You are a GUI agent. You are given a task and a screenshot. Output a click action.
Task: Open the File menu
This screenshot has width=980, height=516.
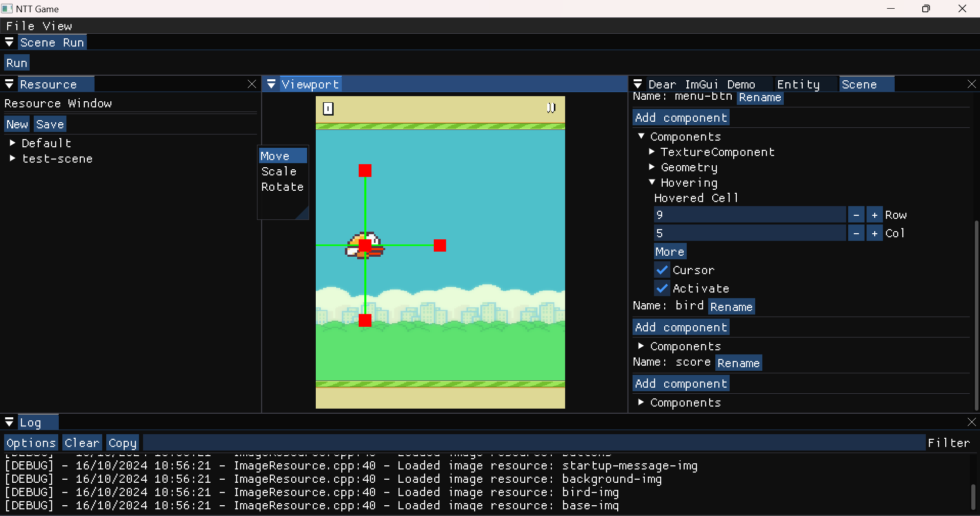(20, 26)
